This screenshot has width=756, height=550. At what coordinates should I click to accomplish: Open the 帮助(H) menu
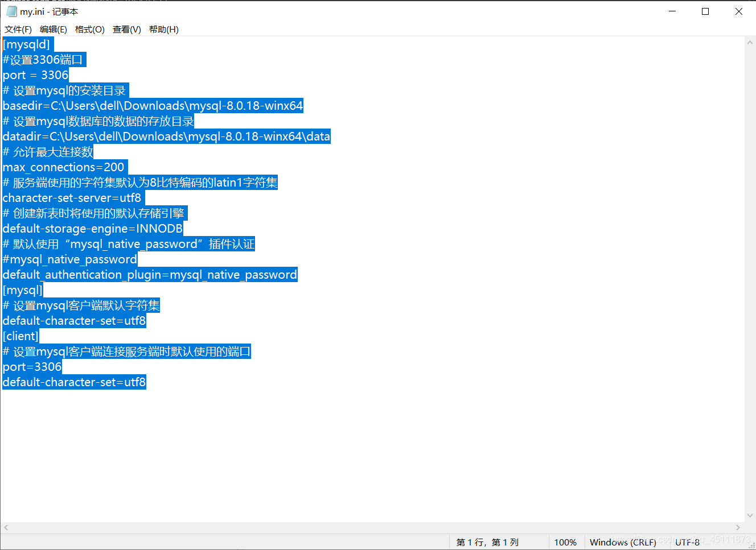164,30
